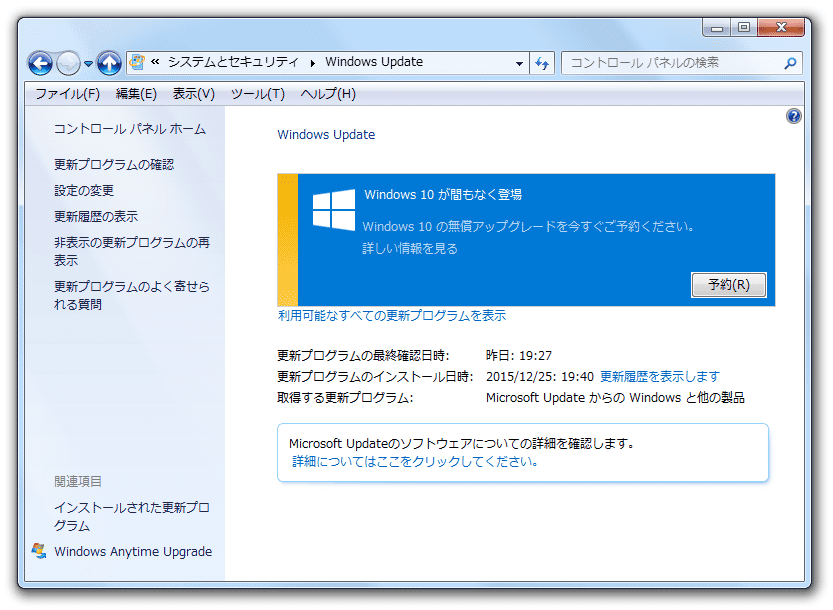
Task: Click 利用可能なすべての更新プログラムを表示 link
Action: (392, 316)
